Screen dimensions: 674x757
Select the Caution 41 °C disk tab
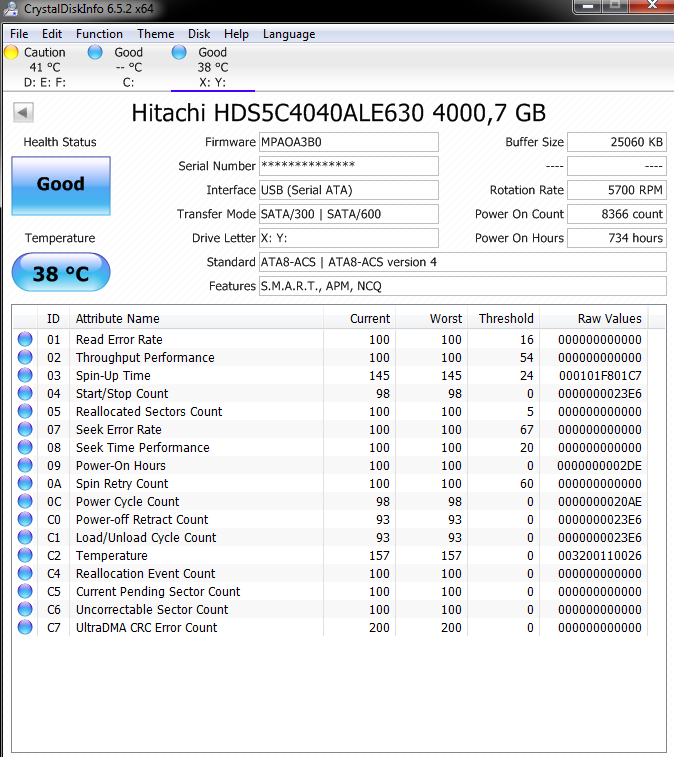coord(45,67)
